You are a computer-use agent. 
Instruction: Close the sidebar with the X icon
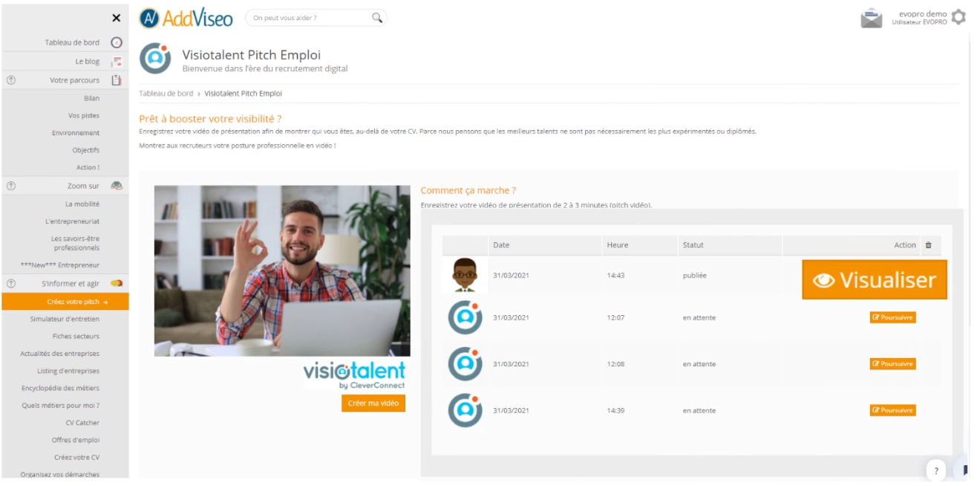point(116,18)
